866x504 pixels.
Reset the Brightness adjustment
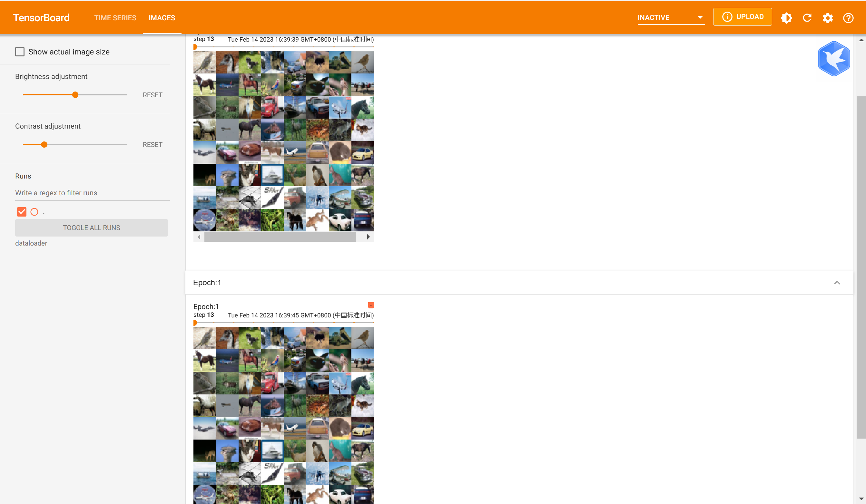point(152,95)
